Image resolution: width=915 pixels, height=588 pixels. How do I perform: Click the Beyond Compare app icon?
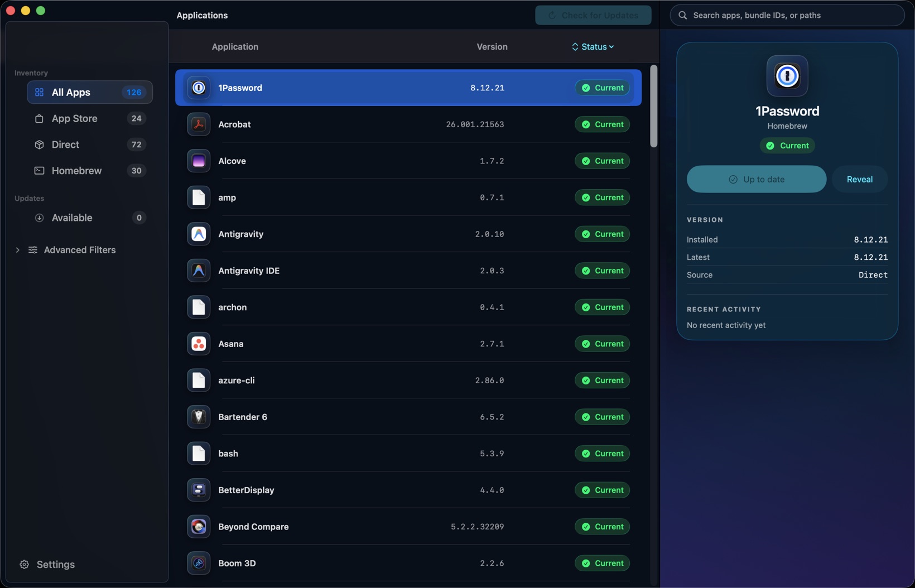[199, 527]
